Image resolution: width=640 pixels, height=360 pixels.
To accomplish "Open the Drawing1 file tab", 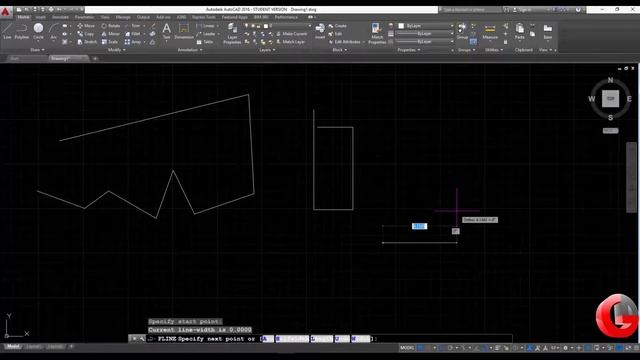I will point(68,58).
